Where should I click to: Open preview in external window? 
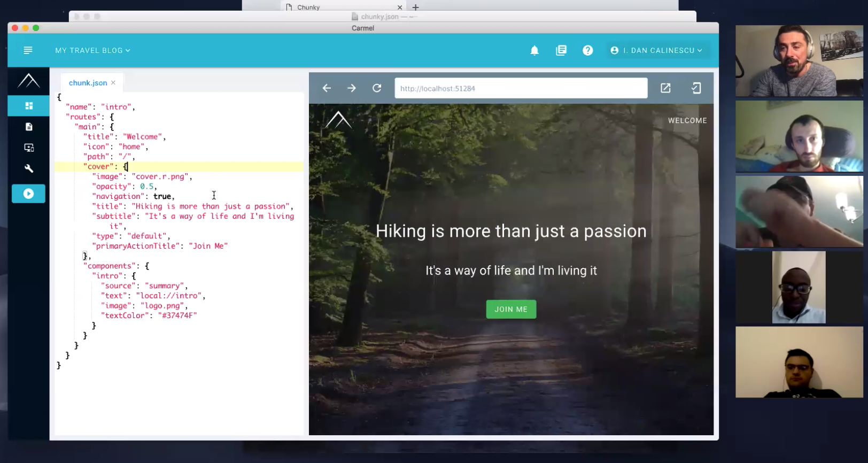(665, 88)
